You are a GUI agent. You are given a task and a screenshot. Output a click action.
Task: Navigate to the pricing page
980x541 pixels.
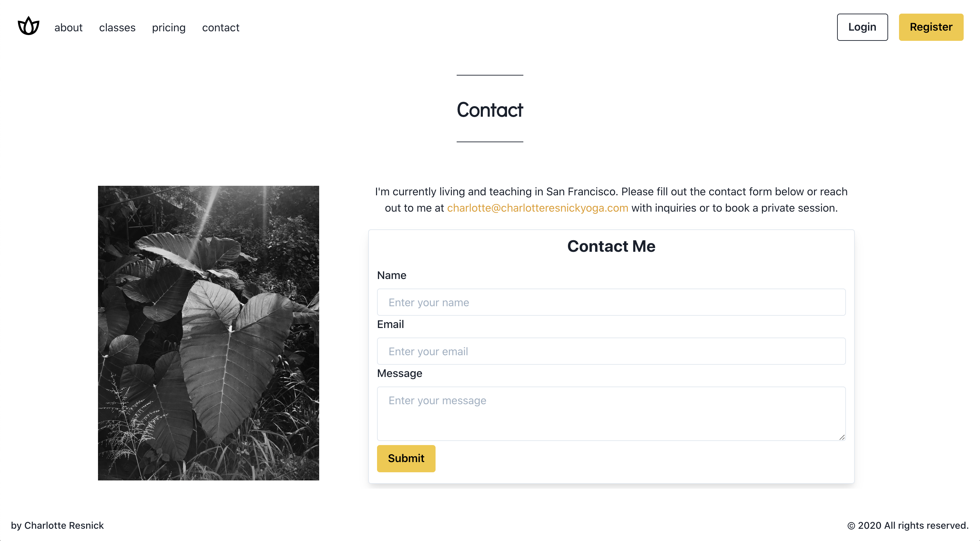click(x=168, y=28)
